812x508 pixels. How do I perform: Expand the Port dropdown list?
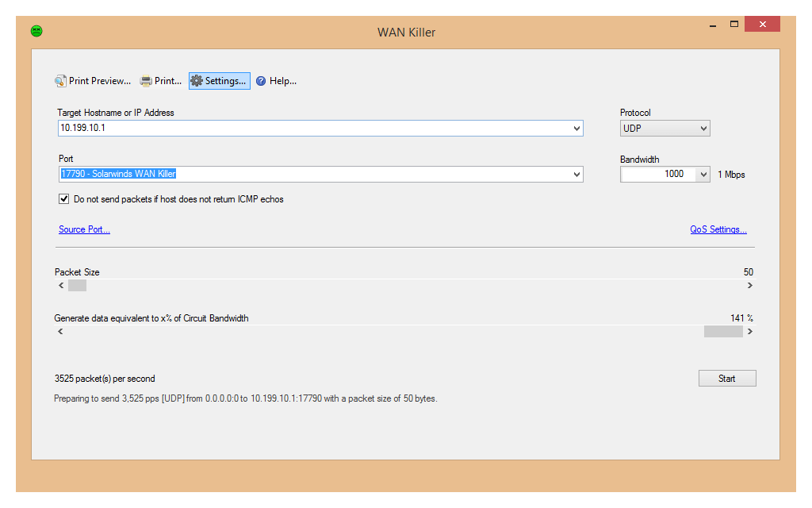[x=578, y=174]
